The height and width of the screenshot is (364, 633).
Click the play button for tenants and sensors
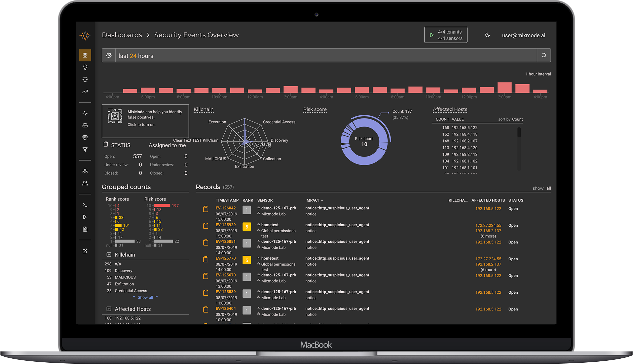pos(431,35)
